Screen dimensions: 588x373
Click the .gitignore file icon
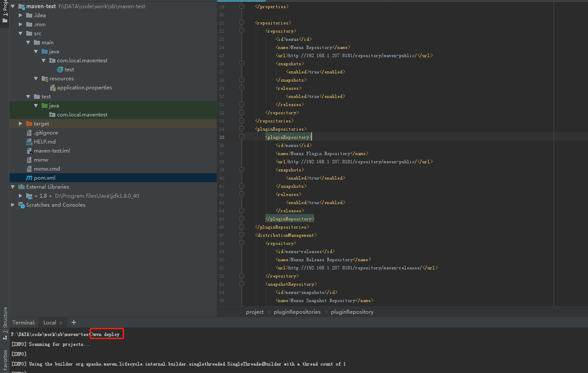(30, 132)
